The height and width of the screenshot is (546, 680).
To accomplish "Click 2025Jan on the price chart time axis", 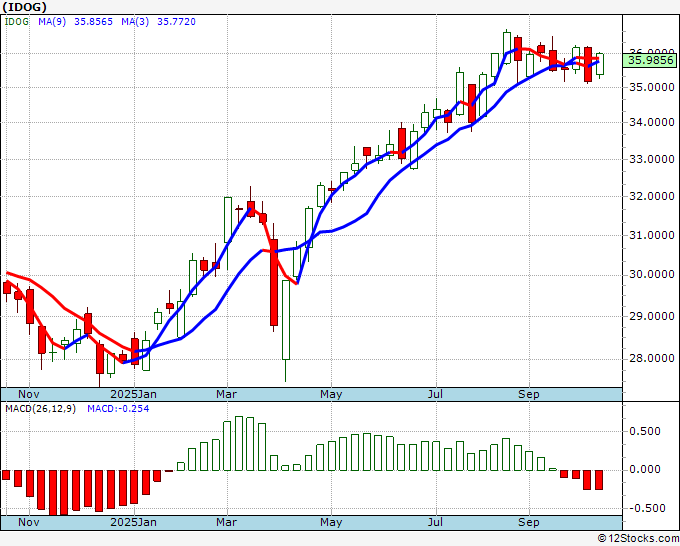I will [134, 394].
